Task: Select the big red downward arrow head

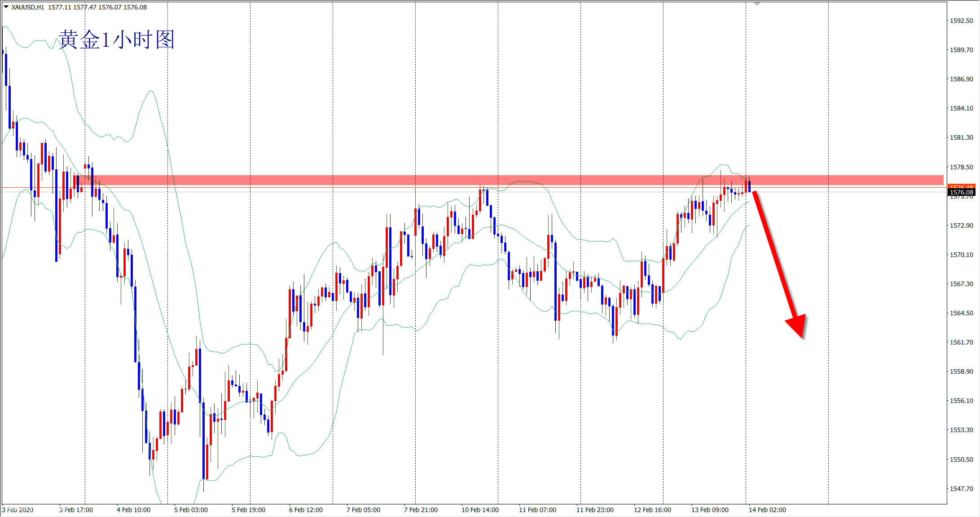Action: pos(798,325)
